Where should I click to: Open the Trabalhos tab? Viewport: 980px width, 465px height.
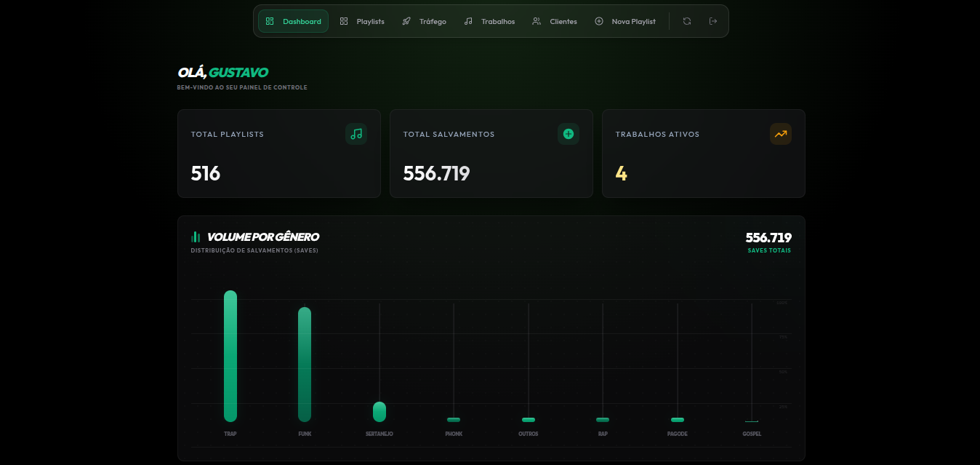point(489,21)
